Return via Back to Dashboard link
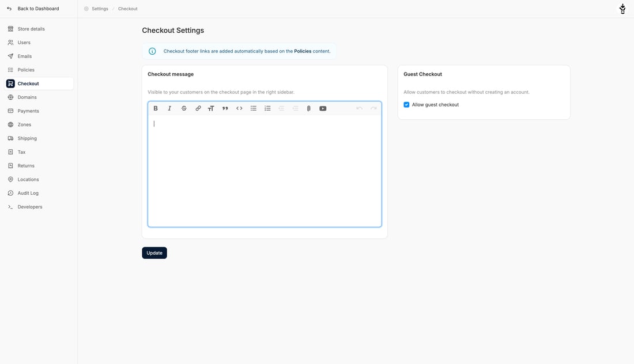Viewport: 634px width, 364px height. (x=38, y=9)
